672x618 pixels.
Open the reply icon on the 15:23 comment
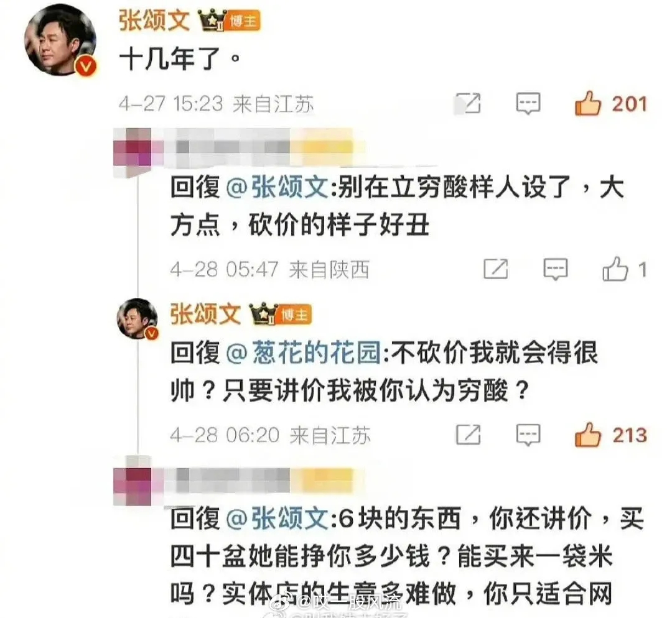(x=528, y=104)
